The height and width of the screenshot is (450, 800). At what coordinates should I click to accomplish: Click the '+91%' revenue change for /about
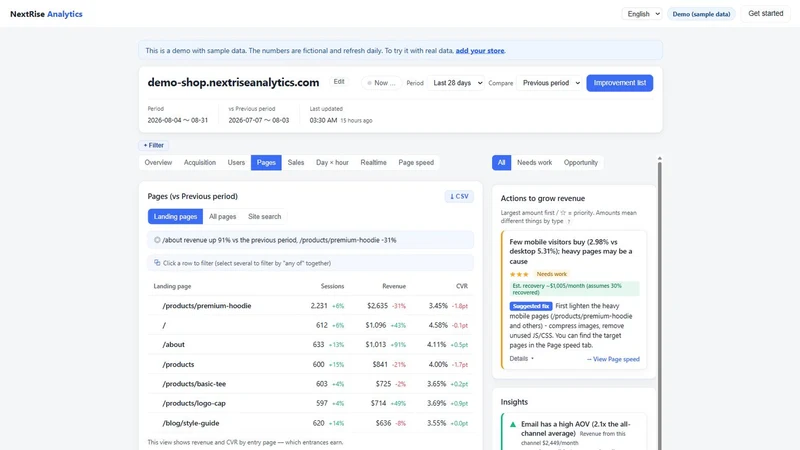pos(398,345)
